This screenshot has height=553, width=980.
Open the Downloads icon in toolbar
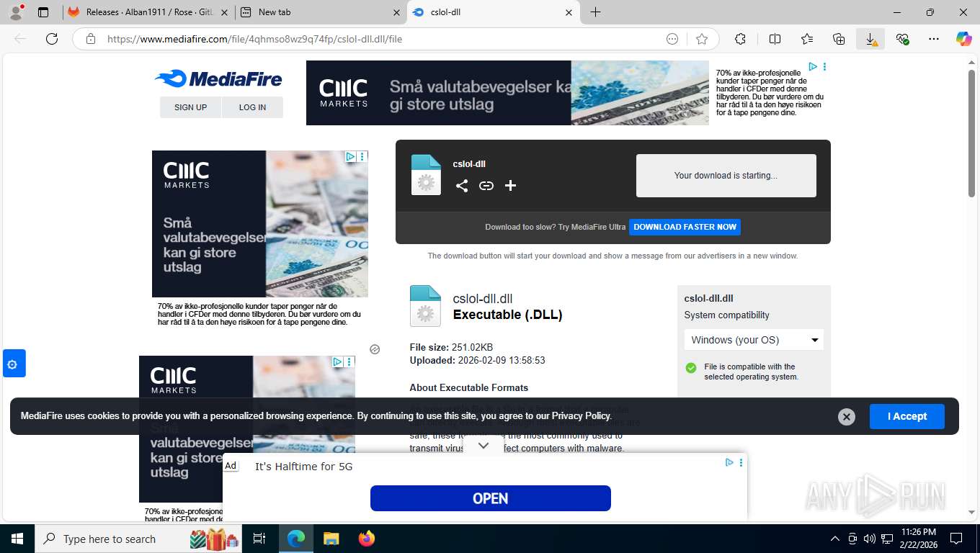pos(870,39)
